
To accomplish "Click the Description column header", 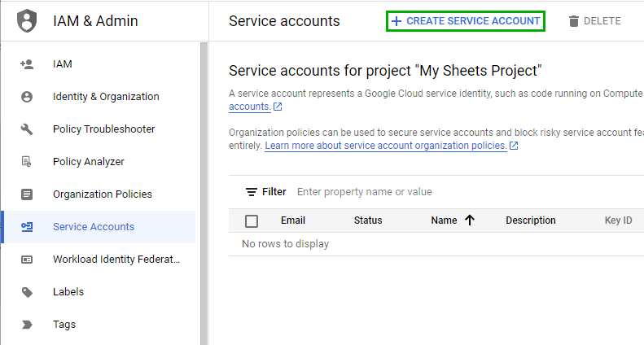I will coord(531,221).
